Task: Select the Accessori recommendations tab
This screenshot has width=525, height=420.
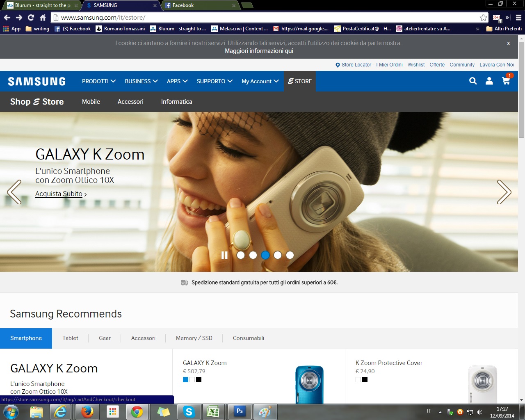Action: [x=143, y=338]
